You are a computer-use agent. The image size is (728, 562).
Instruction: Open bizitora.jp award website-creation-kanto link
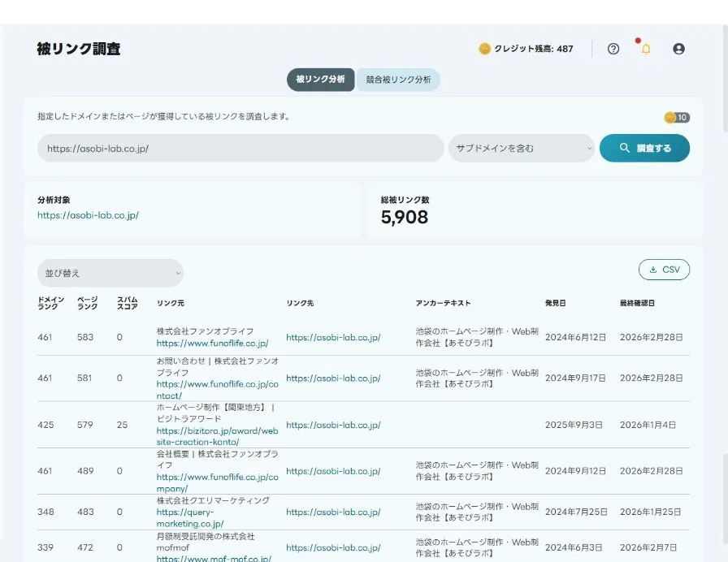coord(217,436)
